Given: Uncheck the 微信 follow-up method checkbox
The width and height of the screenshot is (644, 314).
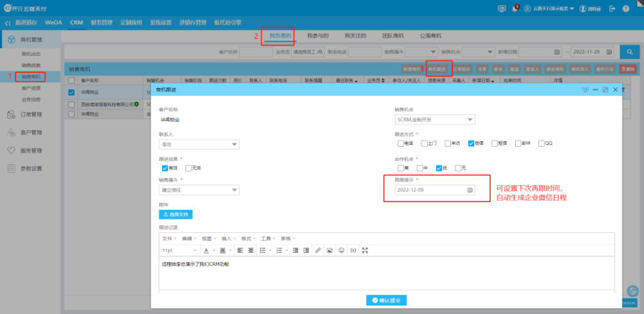Looking at the screenshot, I should click(x=471, y=143).
